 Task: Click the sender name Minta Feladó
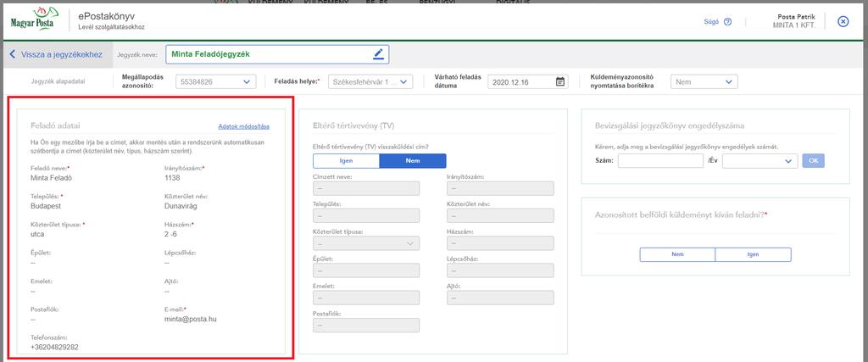pos(52,178)
